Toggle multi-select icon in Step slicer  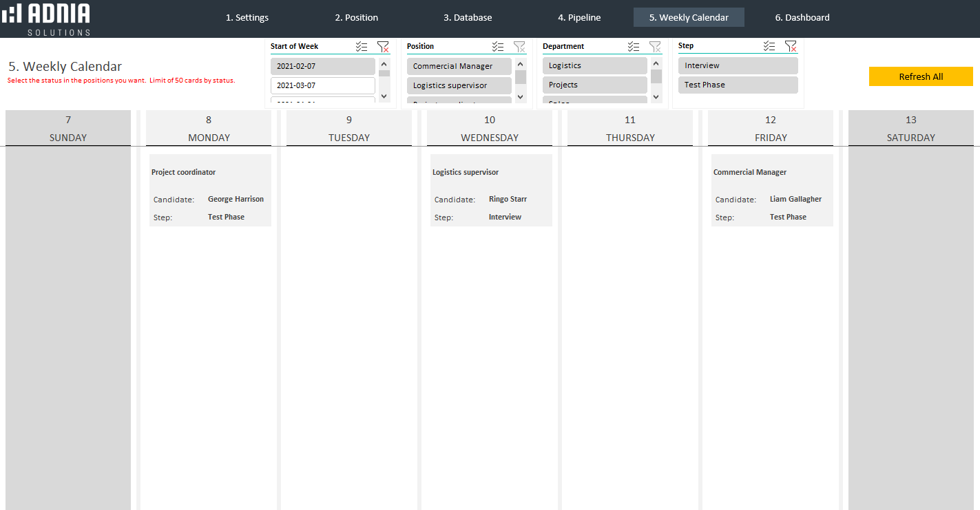tap(769, 46)
